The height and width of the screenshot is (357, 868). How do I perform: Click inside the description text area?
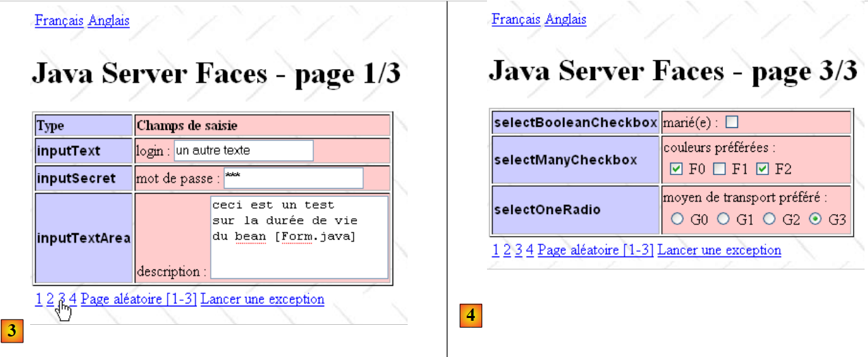pyautogui.click(x=299, y=237)
